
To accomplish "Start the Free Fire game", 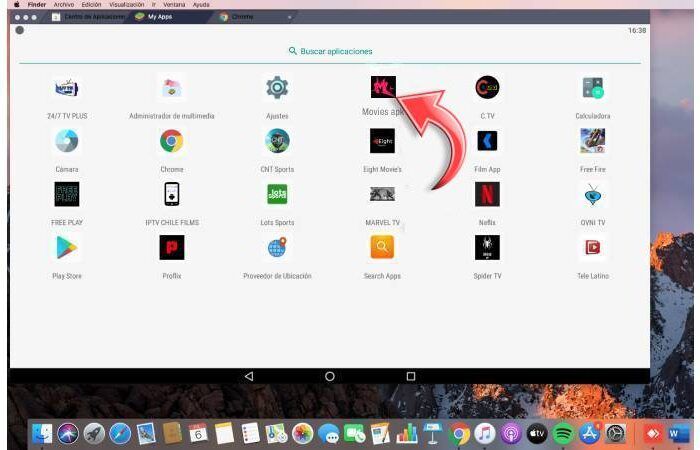I will click(x=593, y=141).
